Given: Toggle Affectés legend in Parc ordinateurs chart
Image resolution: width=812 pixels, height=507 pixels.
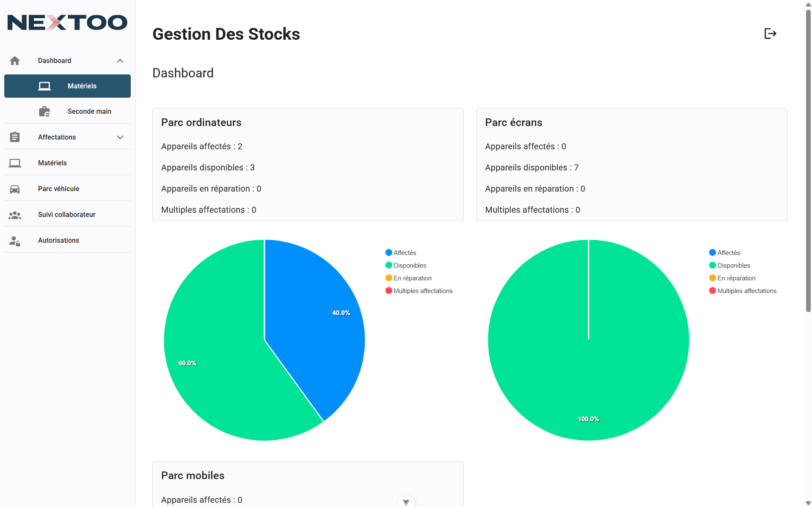Looking at the screenshot, I should click(401, 253).
